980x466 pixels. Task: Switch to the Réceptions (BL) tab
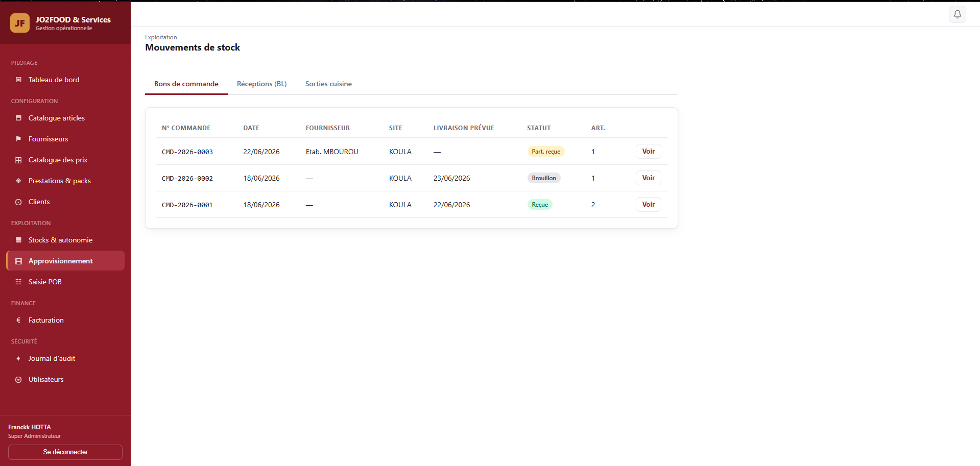(x=262, y=84)
